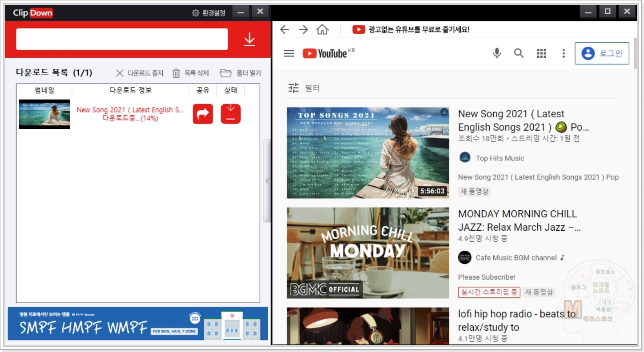
Task: Click the 썸네일 column header
Action: [x=44, y=90]
